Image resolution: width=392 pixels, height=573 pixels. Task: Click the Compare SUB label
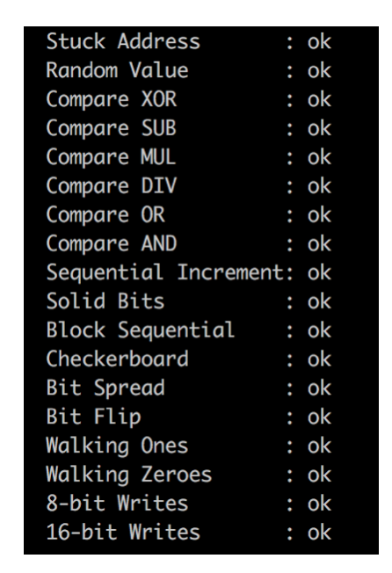coord(112,128)
